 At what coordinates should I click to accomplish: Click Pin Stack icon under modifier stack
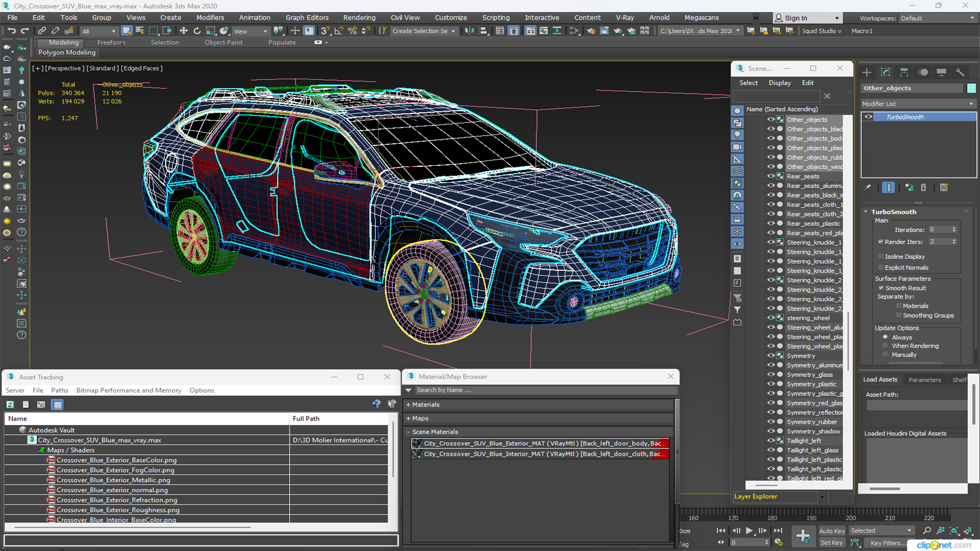(868, 188)
